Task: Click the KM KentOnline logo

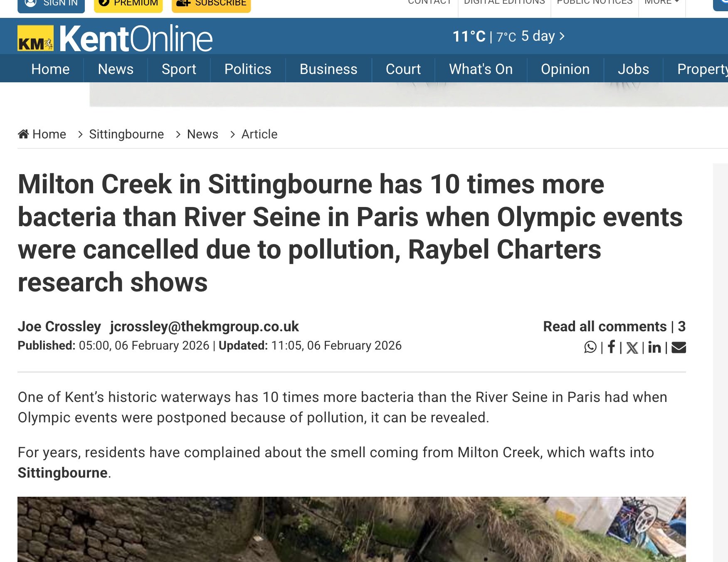Action: click(114, 38)
